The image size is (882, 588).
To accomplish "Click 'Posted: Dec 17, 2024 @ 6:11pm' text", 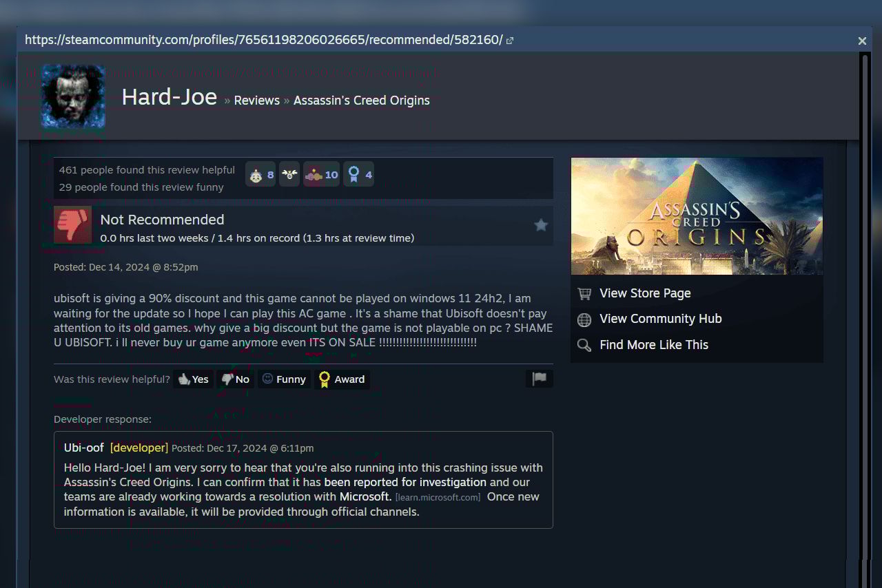I will 243,448.
